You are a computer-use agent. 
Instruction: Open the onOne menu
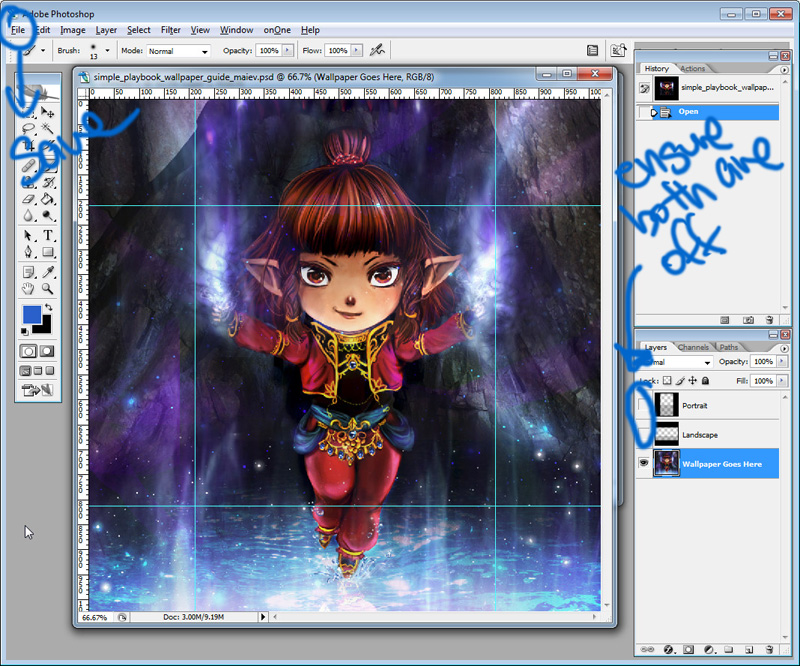coord(277,30)
